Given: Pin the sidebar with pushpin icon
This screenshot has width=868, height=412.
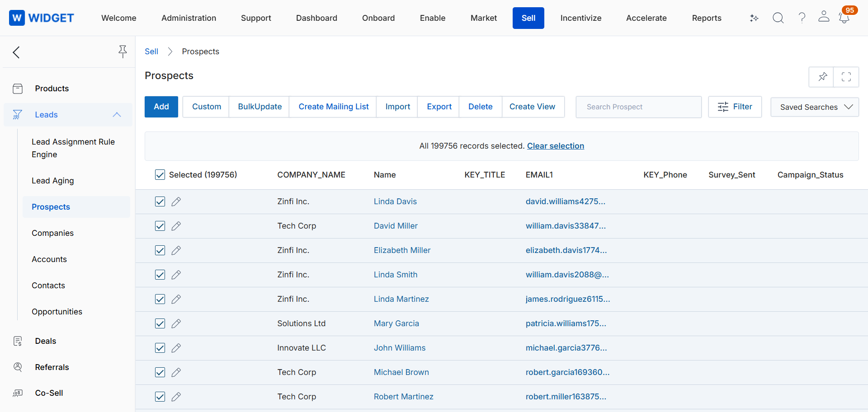Looking at the screenshot, I should (123, 51).
